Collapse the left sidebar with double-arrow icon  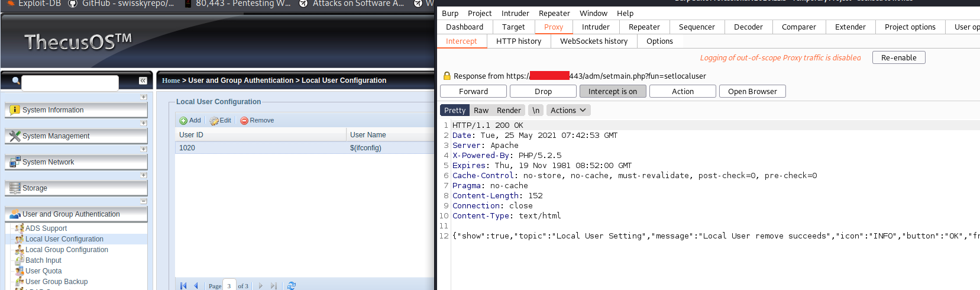tap(143, 80)
